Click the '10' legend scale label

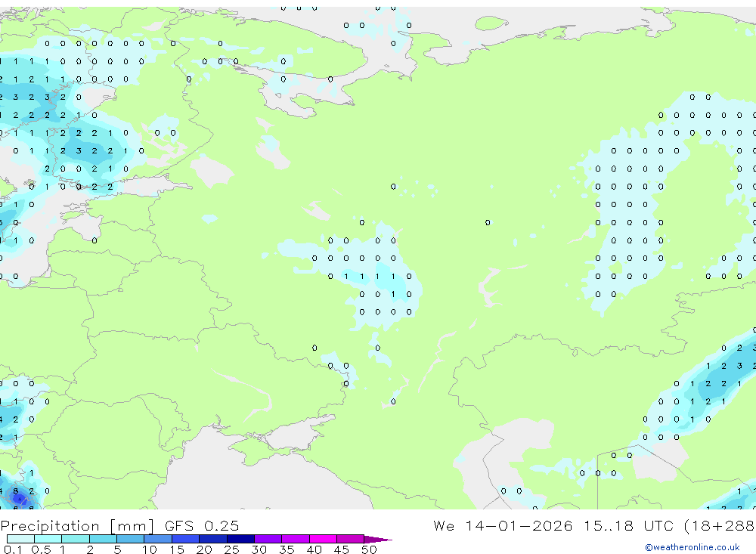click(x=149, y=549)
